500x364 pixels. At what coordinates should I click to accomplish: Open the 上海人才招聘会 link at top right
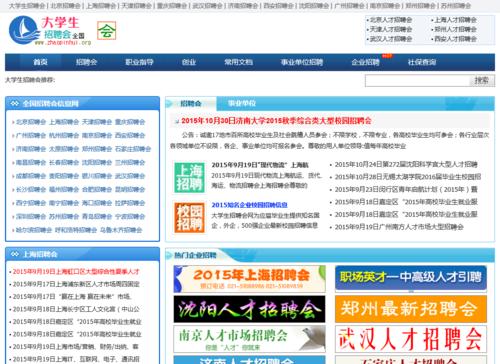(x=455, y=20)
